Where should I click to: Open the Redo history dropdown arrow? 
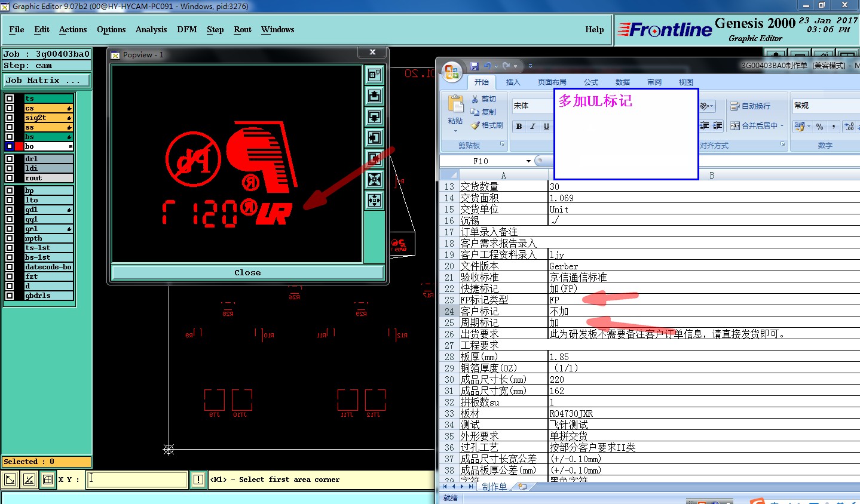[x=515, y=66]
